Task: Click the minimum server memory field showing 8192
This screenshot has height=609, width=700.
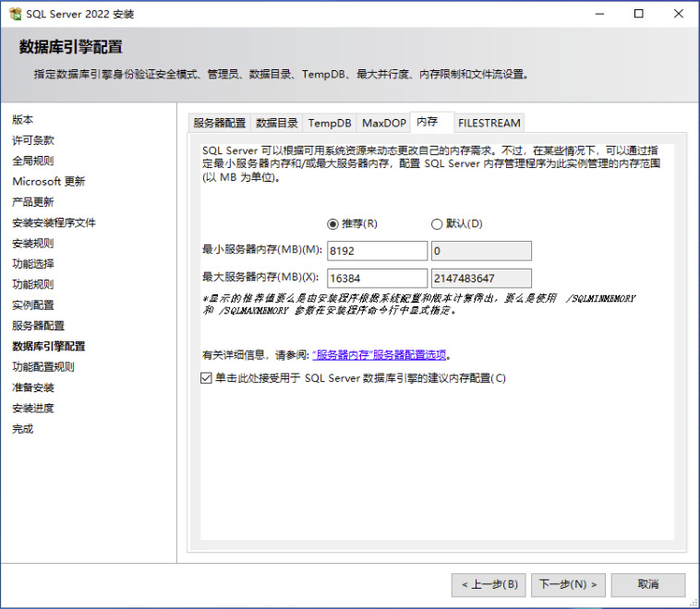Action: [x=377, y=251]
